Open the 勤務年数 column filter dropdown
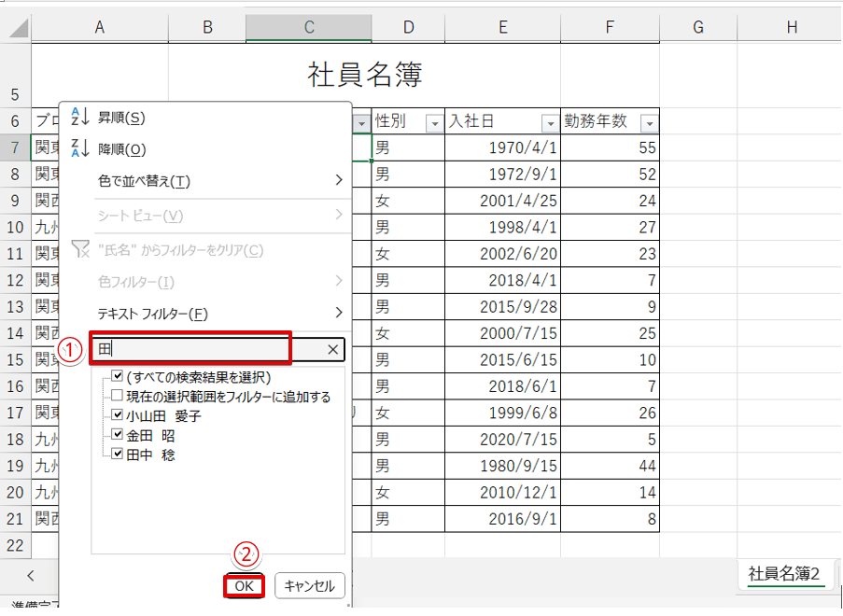The width and height of the screenshot is (843, 616). click(648, 123)
